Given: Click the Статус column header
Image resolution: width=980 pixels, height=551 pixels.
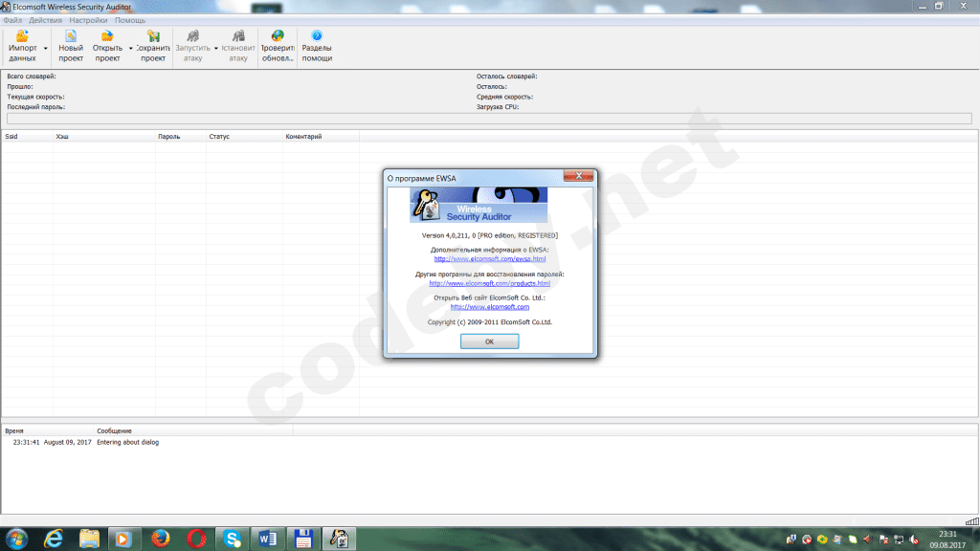Looking at the screenshot, I should (219, 136).
